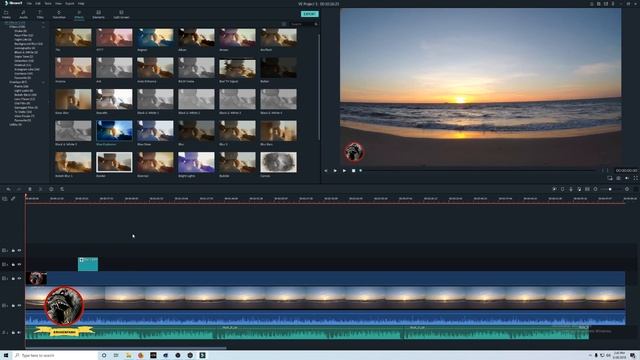The image size is (640, 360).
Task: Click the delete trash icon in timeline toolbar
Action: [x=30, y=189]
